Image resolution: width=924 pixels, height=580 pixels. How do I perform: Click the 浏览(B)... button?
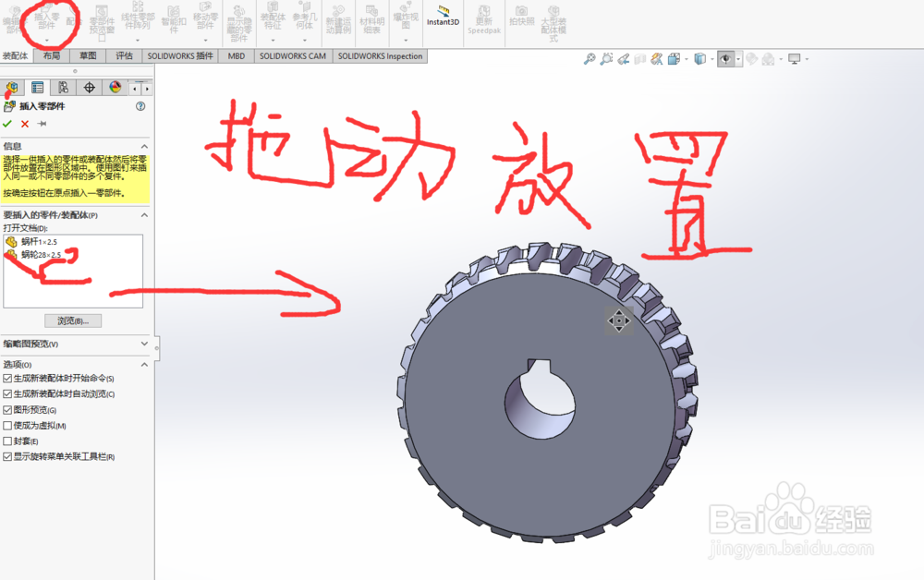73,320
